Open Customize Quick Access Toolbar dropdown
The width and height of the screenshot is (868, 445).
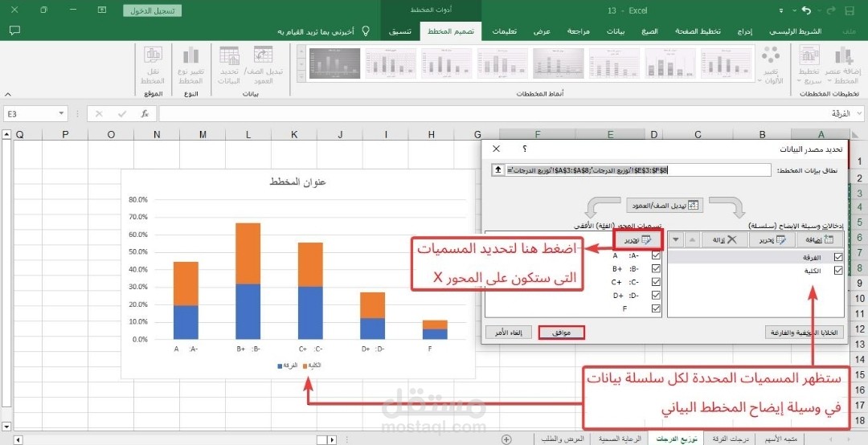point(781,10)
